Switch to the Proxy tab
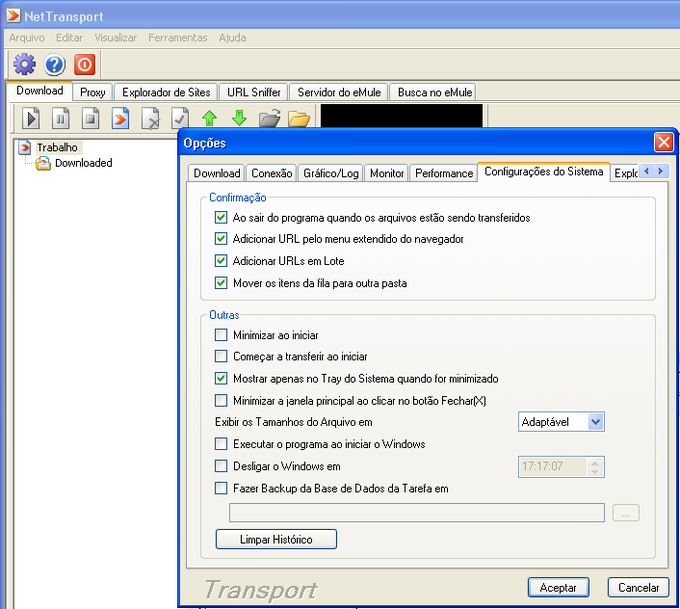 [x=92, y=92]
